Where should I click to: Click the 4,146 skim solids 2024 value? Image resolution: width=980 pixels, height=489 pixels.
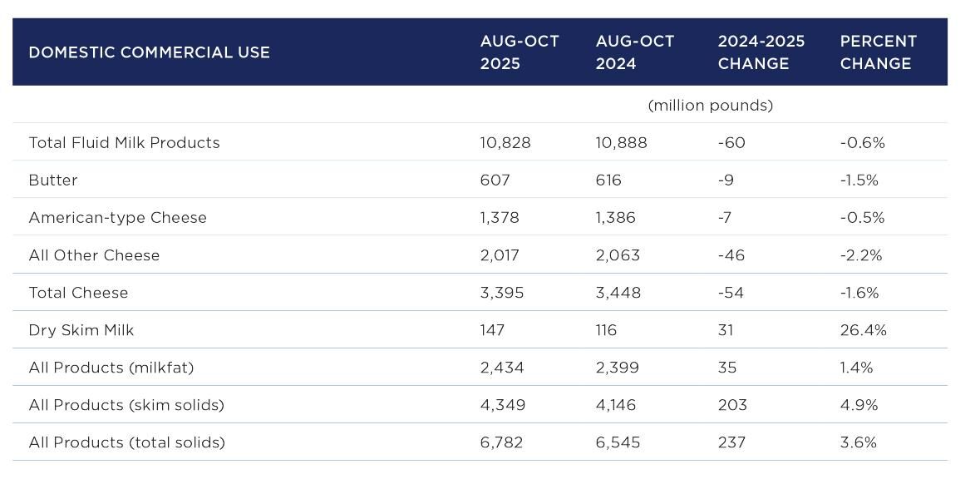point(616,405)
